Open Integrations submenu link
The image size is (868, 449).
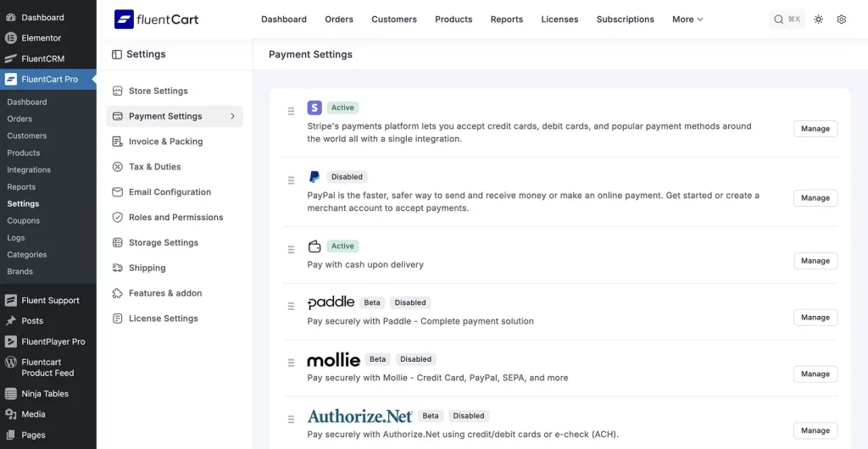tap(29, 169)
